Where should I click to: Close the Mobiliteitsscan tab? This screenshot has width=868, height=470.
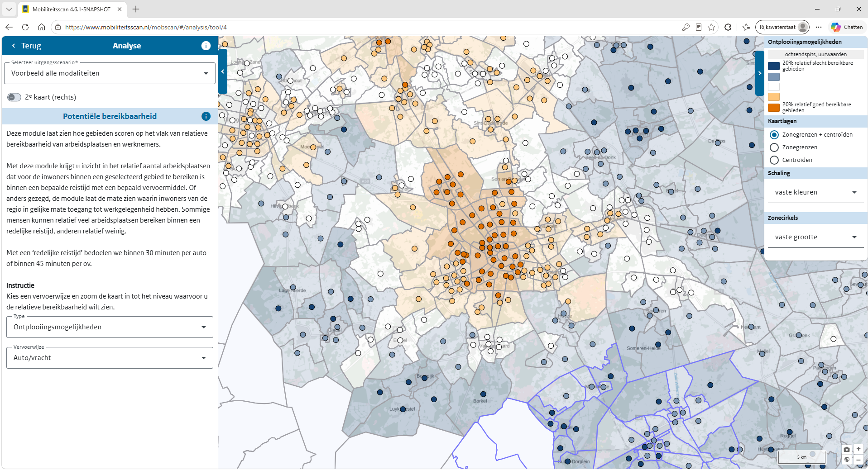(x=120, y=9)
